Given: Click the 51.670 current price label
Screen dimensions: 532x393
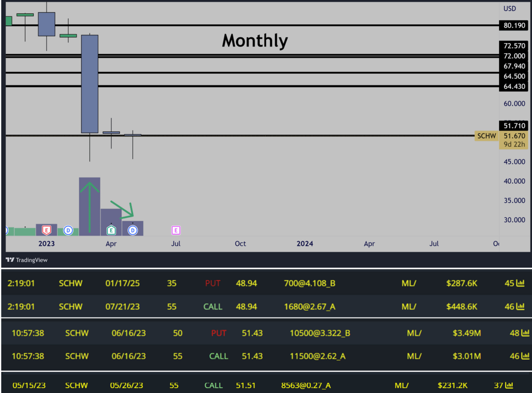Looking at the screenshot, I should point(514,136).
